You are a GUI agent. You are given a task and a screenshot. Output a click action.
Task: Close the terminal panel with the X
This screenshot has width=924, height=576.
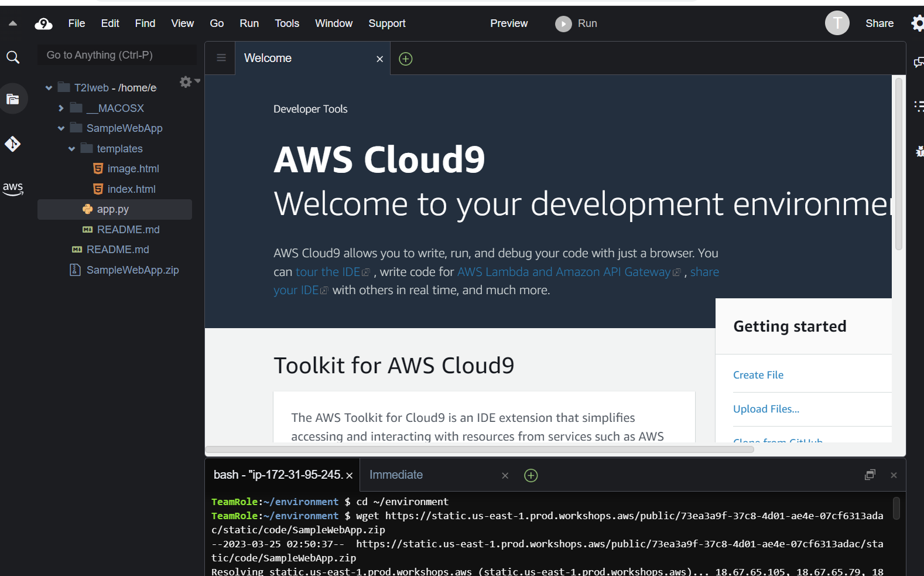point(894,475)
